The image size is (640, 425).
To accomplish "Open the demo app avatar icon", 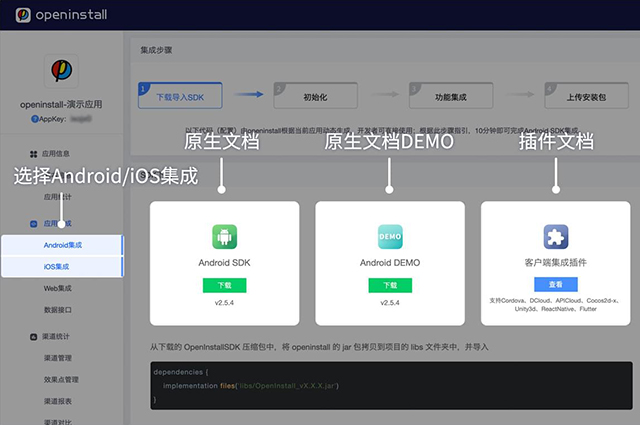I will [61, 71].
